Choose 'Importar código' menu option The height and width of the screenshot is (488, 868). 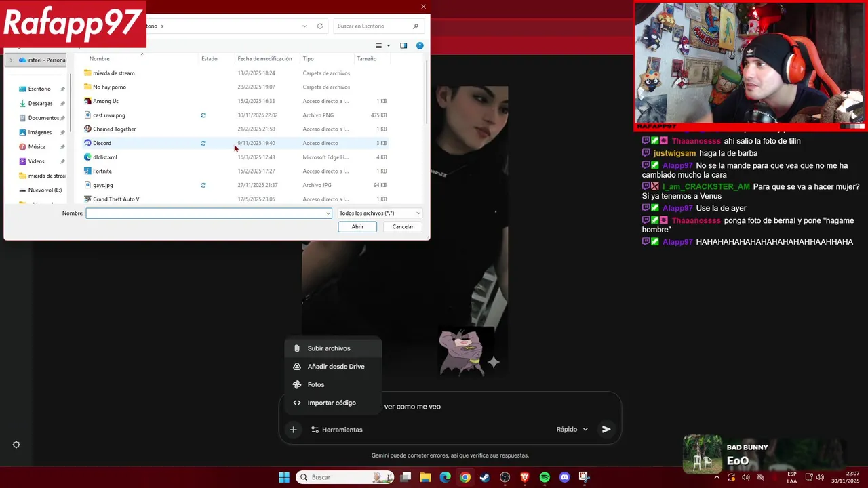(333, 403)
